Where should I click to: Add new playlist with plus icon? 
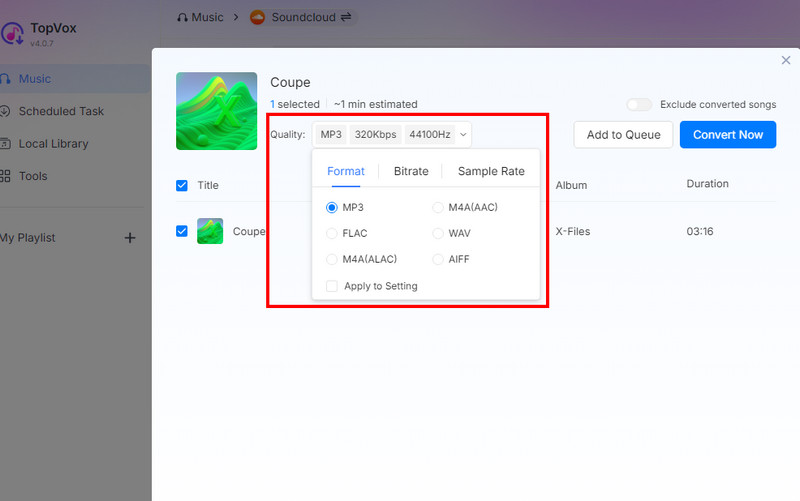pos(129,238)
